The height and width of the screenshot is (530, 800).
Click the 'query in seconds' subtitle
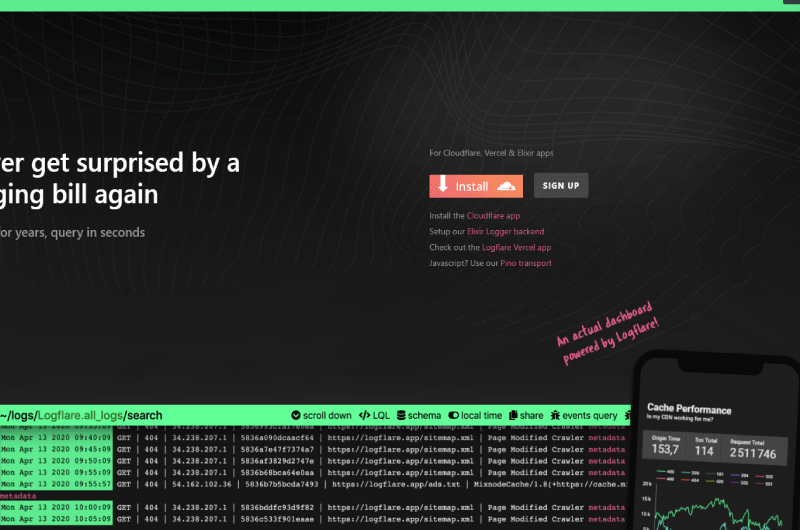pyautogui.click(x=97, y=233)
